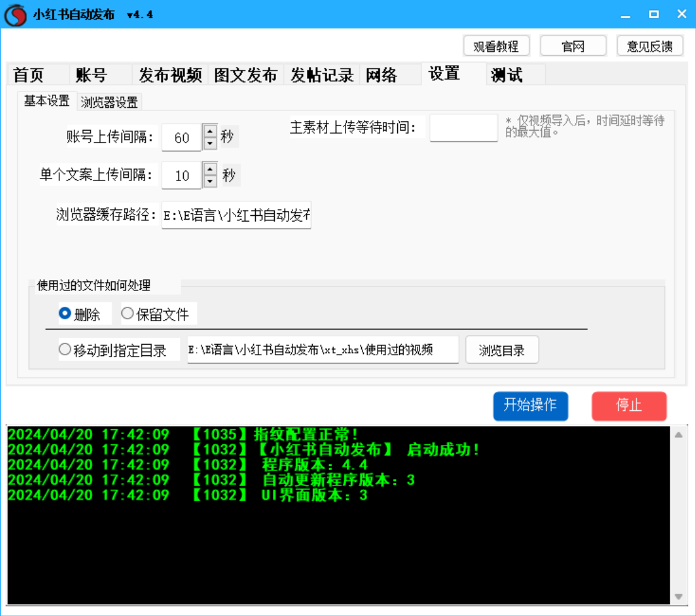Decrease 账号上传间隔 with the down arrow
The width and height of the screenshot is (696, 616).
210,144
